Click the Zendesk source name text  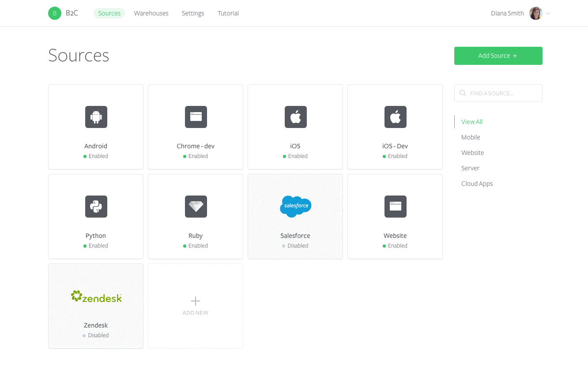click(96, 325)
